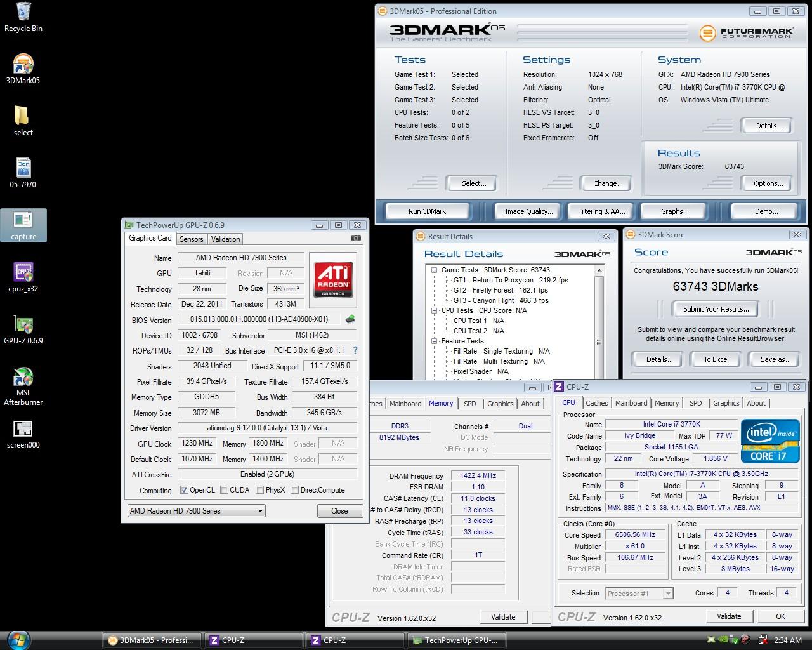Click Validate in the front CPU-Z window
Viewport: 812px width, 650px height.
click(x=729, y=616)
